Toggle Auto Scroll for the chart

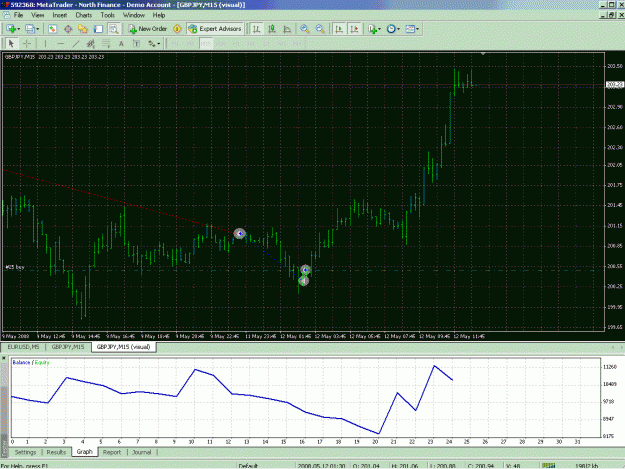339,29
